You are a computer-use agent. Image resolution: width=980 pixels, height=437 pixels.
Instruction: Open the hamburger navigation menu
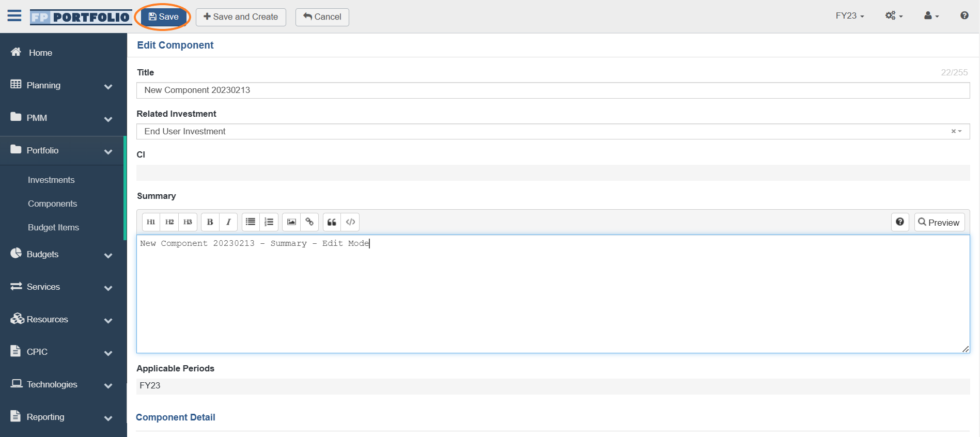coord(14,15)
